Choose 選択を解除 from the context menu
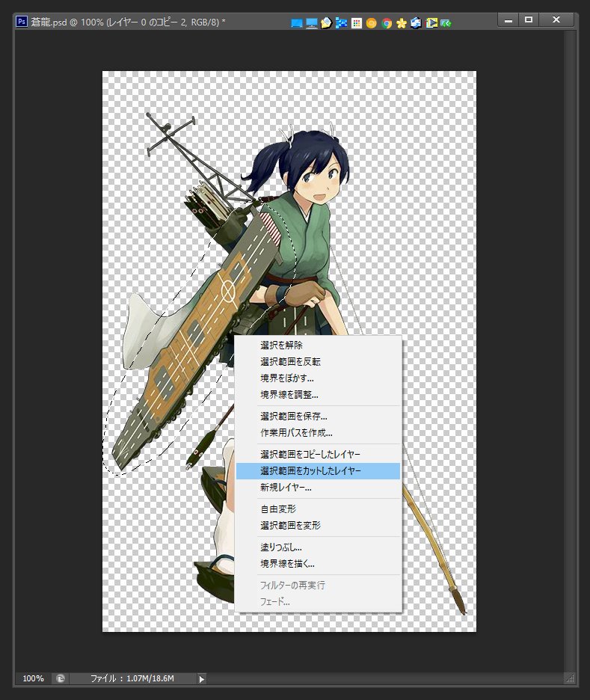 318,345
